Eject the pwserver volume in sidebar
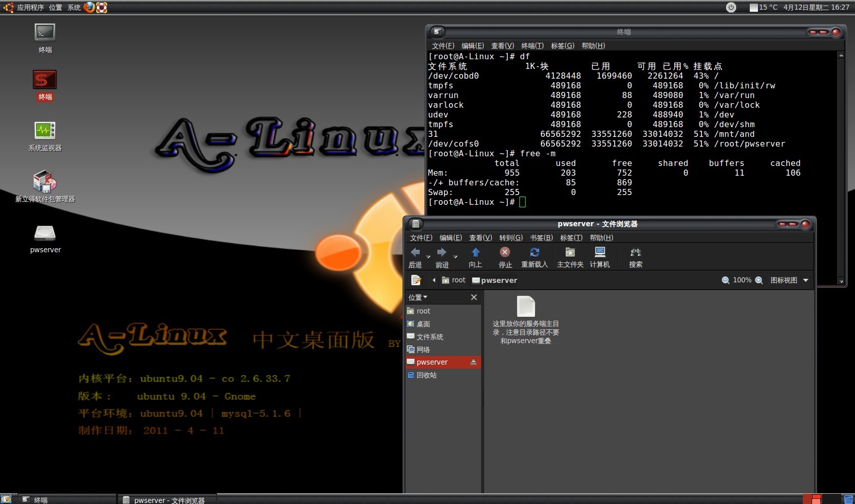Screen dimensions: 855x504 tap(473, 362)
